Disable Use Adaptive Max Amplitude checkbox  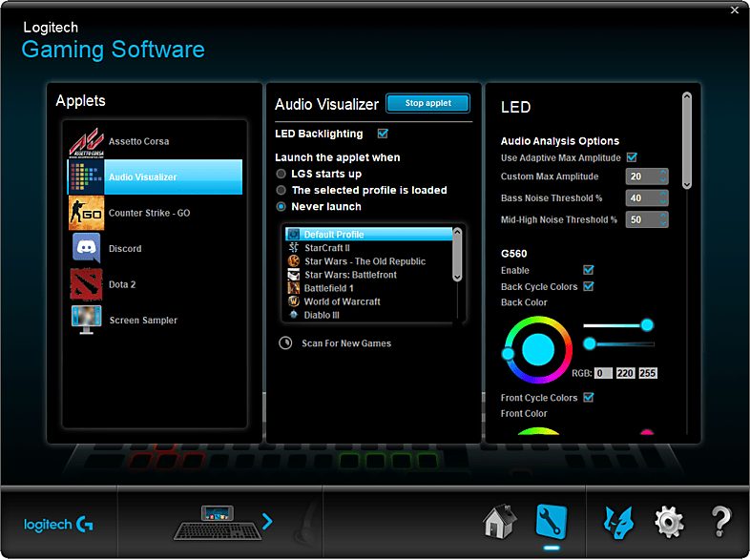(632, 157)
